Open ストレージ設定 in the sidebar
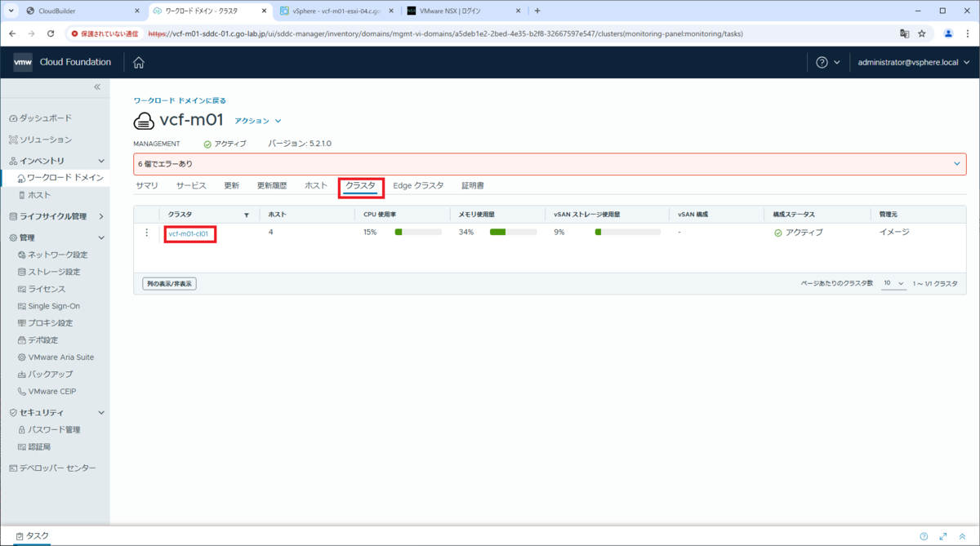This screenshot has height=546, width=980. pyautogui.click(x=49, y=272)
